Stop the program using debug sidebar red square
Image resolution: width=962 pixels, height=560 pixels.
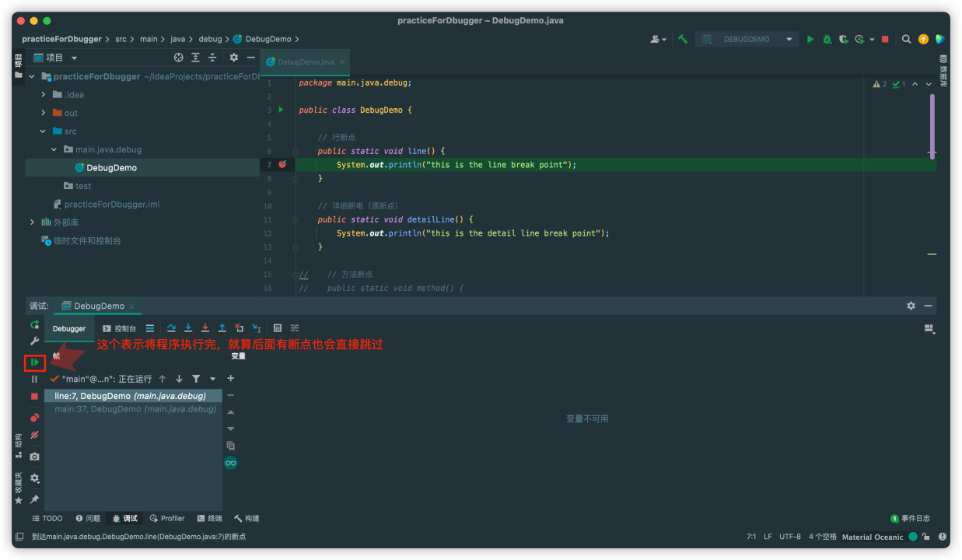[34, 396]
